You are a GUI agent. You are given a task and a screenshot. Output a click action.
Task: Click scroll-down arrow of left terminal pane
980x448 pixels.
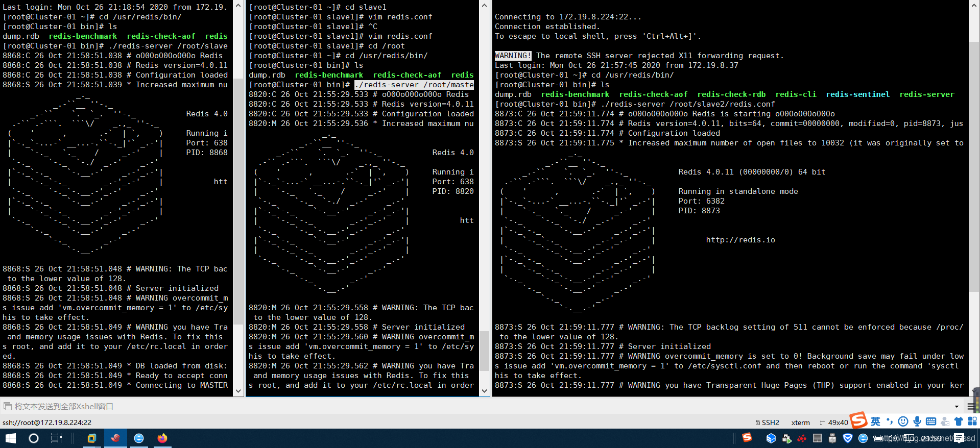(238, 391)
